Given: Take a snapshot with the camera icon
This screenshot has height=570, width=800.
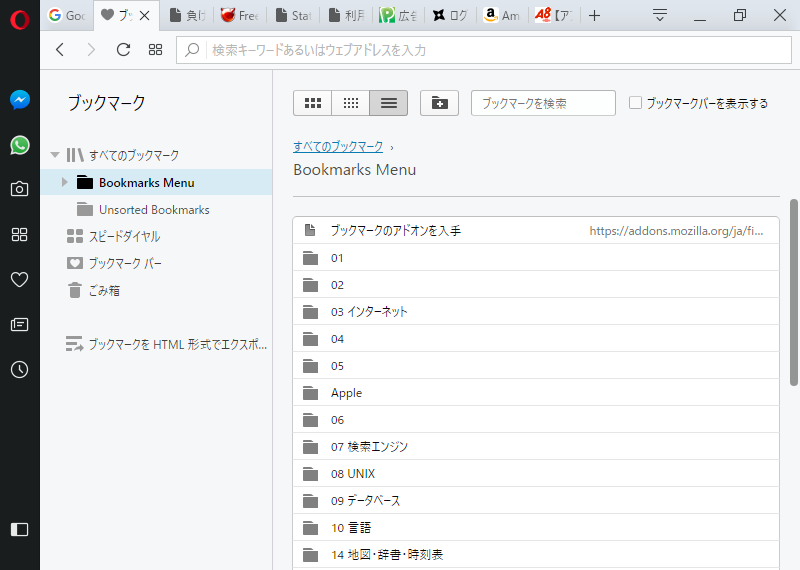Looking at the screenshot, I should point(19,189).
